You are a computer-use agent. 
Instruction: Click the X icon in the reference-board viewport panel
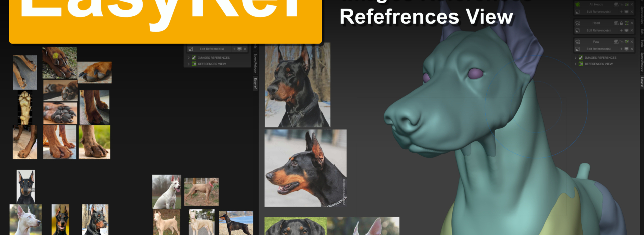tap(245, 49)
